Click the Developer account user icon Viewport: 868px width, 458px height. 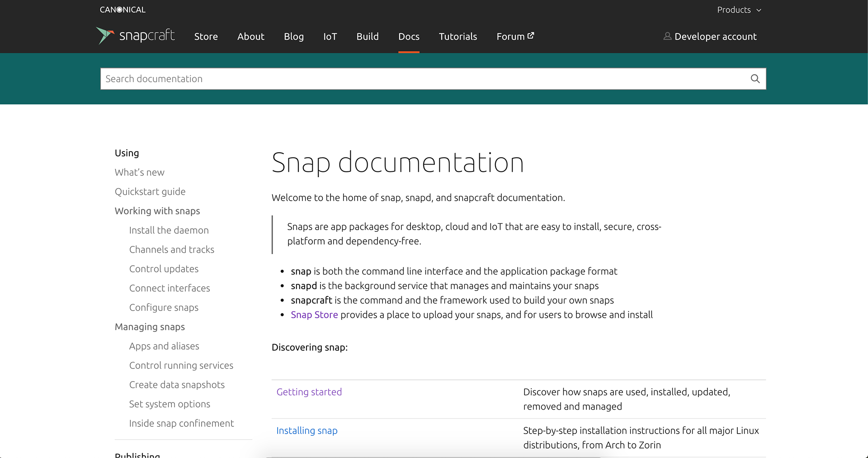point(667,36)
